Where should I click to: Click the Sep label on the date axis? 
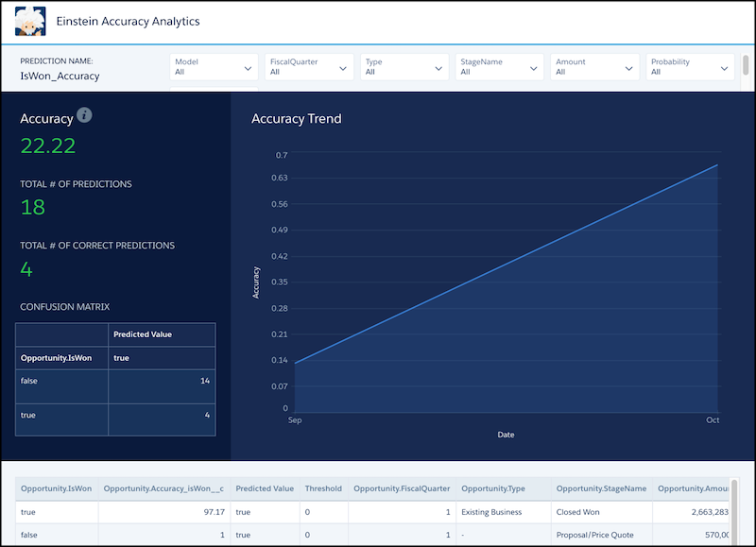295,420
